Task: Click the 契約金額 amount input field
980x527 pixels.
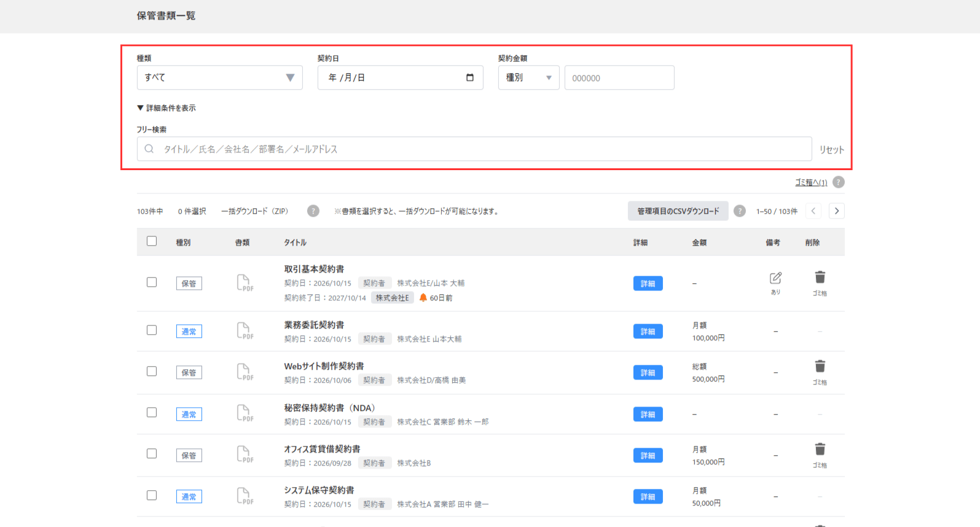Action: coord(619,77)
